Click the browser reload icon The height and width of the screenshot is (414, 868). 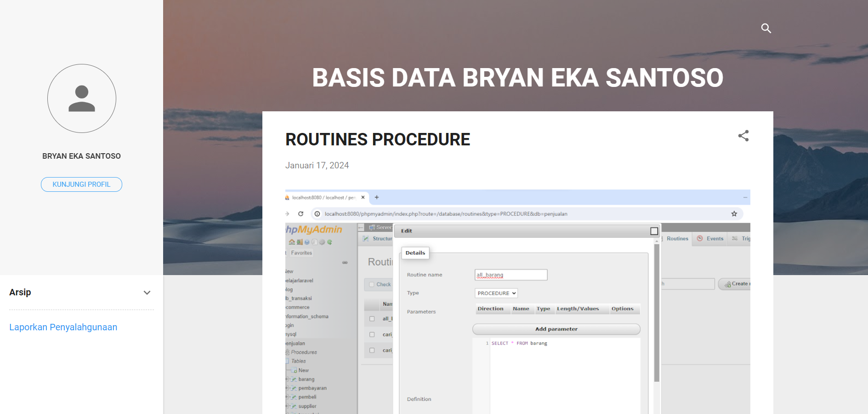tap(301, 214)
